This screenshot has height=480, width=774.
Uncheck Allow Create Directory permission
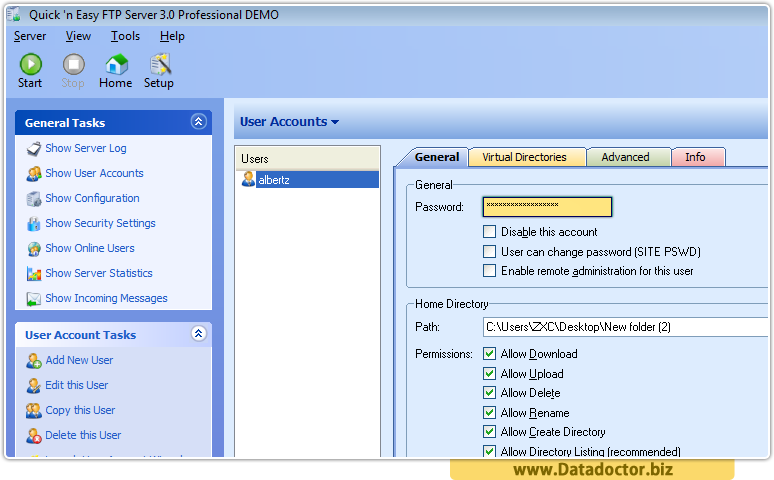click(489, 432)
